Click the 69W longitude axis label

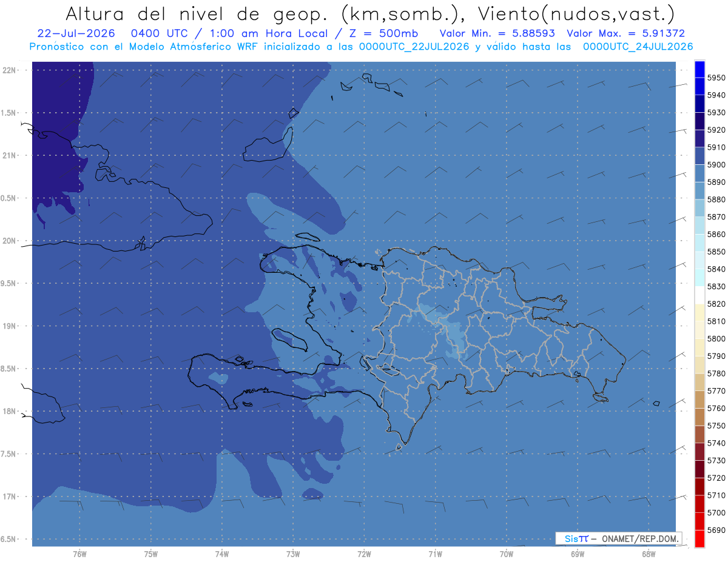578,554
